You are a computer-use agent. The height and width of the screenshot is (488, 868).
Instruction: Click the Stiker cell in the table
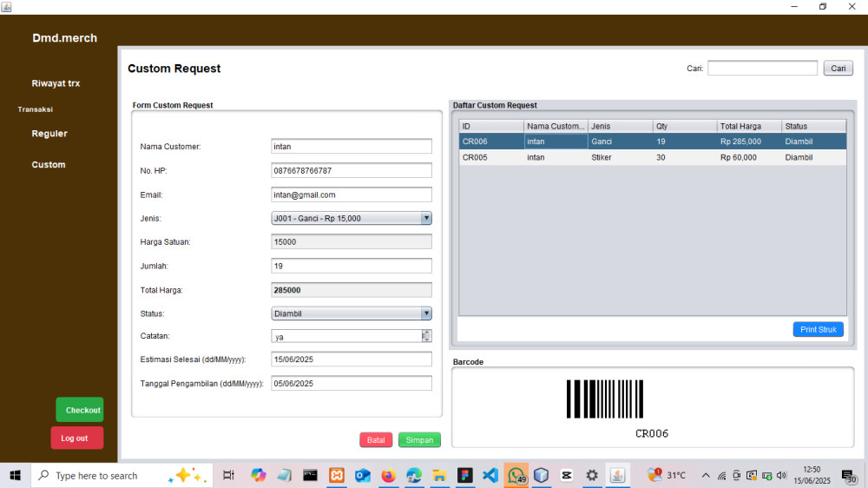click(620, 157)
